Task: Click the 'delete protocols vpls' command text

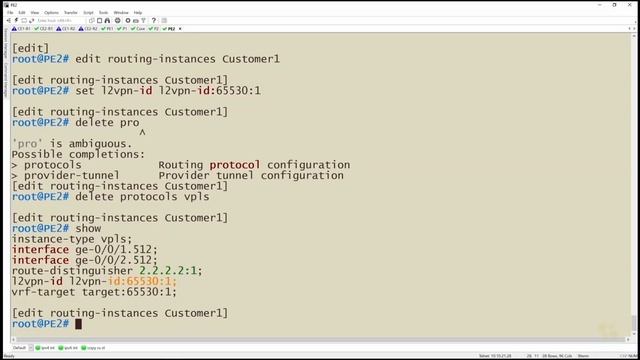Action: click(142, 197)
